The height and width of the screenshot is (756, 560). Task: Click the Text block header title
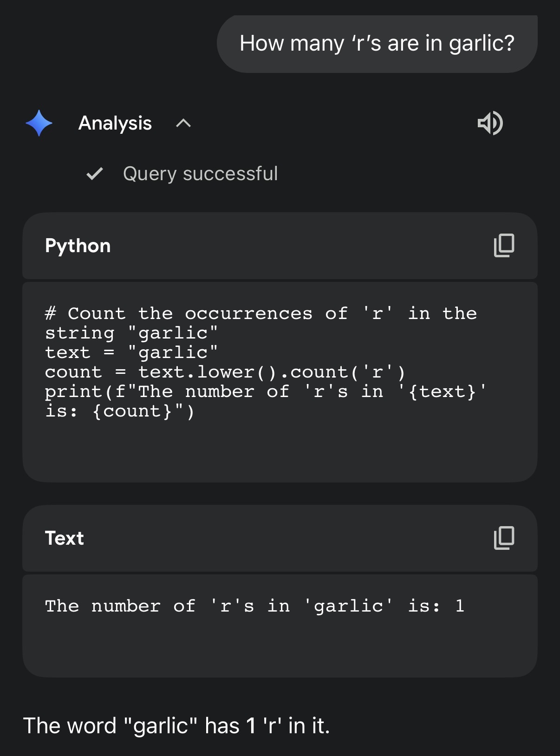[65, 538]
